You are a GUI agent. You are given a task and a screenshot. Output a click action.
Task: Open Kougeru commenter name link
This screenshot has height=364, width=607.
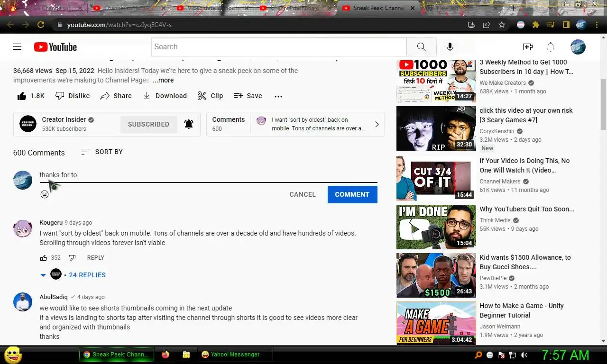click(x=51, y=223)
